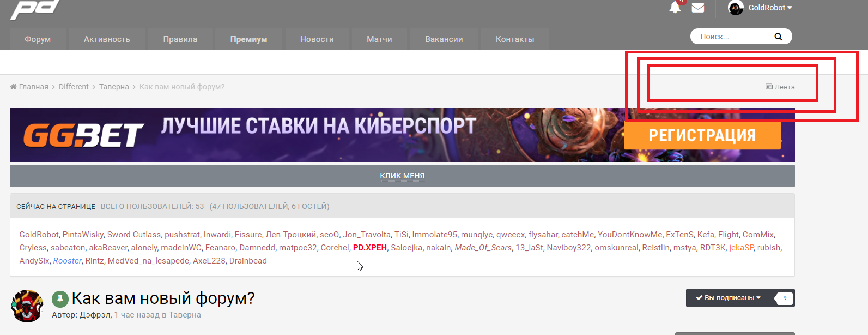Open the Премиум tab
868x335 pixels.
249,39
